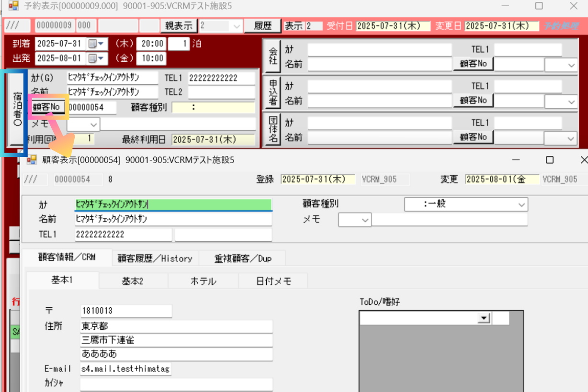Viewport: 588px width, 392px height.
Task: Click TEL1 field in customer window
Action: tap(123, 235)
